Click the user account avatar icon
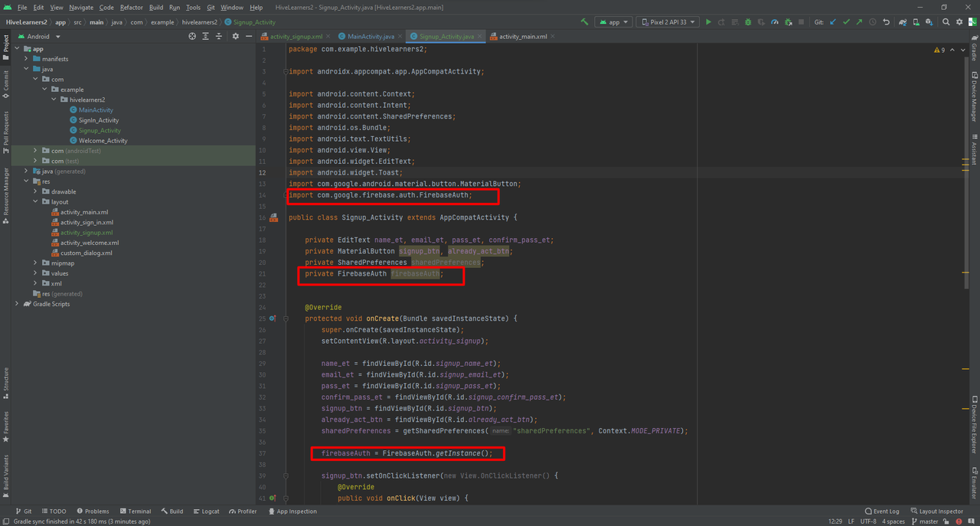 tap(972, 22)
